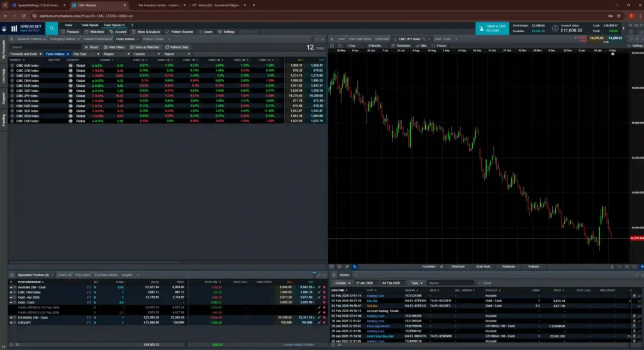Add new layout tab beside Trade Signals (1)
Screen dimensions: 644x350
tap(132, 25)
